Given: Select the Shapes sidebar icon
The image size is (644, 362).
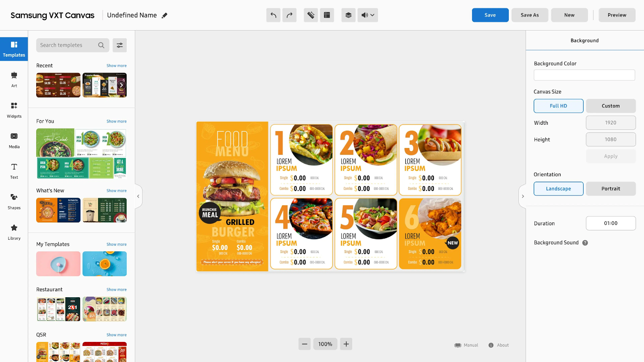Looking at the screenshot, I should point(14,202).
